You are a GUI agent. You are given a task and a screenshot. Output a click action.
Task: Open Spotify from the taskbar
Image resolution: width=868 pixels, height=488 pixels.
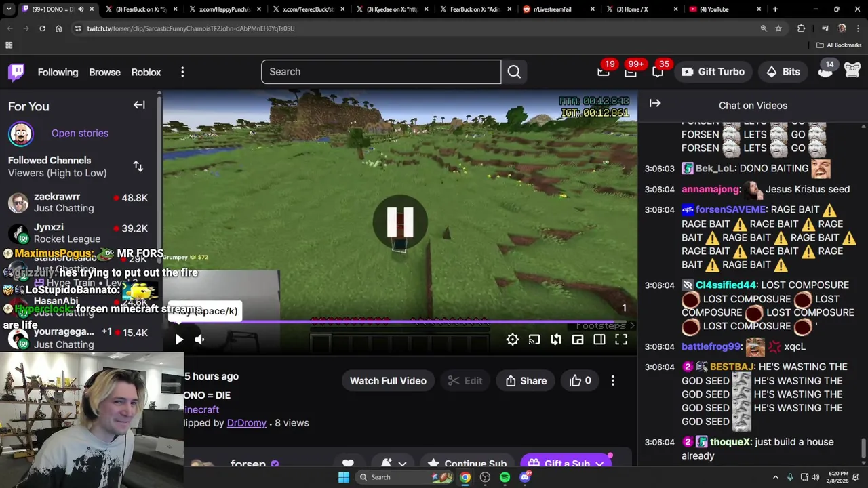tap(505, 477)
